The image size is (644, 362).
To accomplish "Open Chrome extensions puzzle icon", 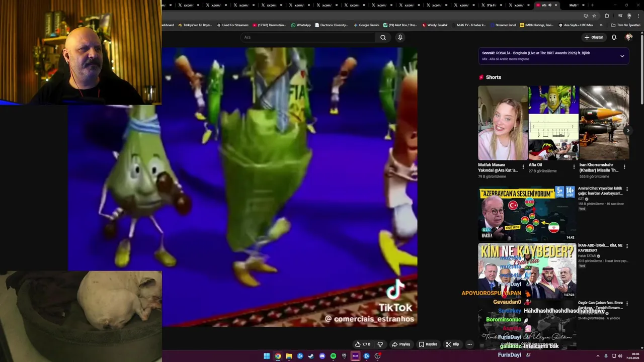I will [x=607, y=16].
